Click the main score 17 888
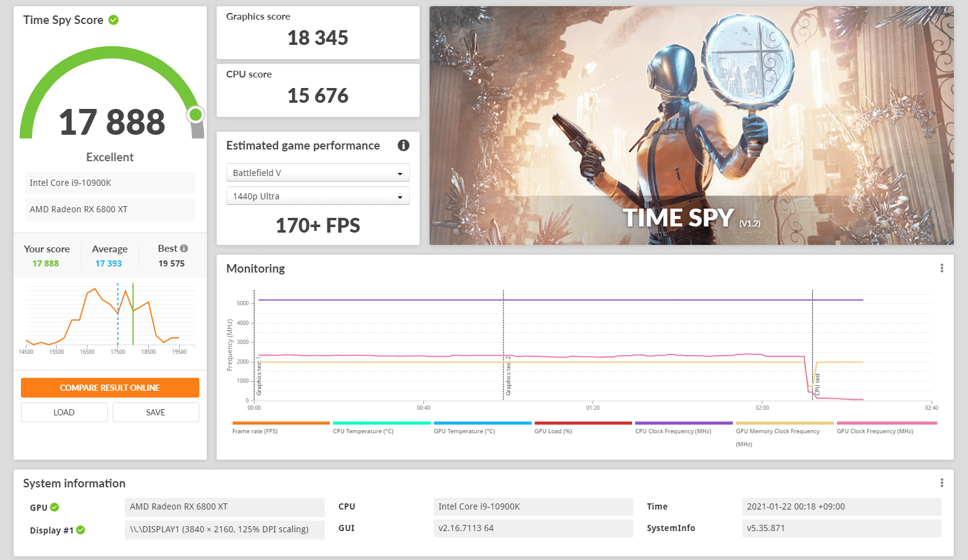The width and height of the screenshot is (968, 560). click(112, 122)
